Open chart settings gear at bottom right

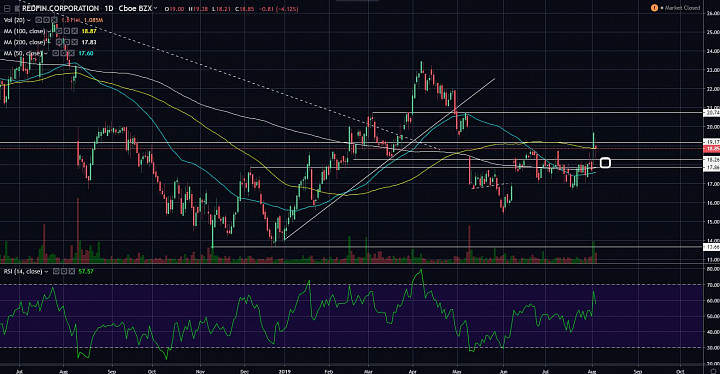click(x=713, y=370)
